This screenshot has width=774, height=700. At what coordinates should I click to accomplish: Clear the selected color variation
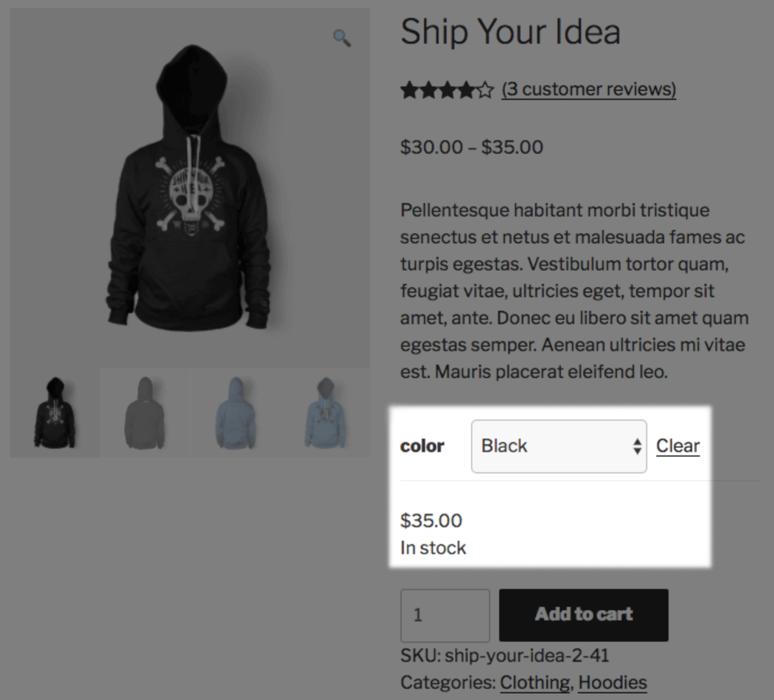click(x=677, y=445)
